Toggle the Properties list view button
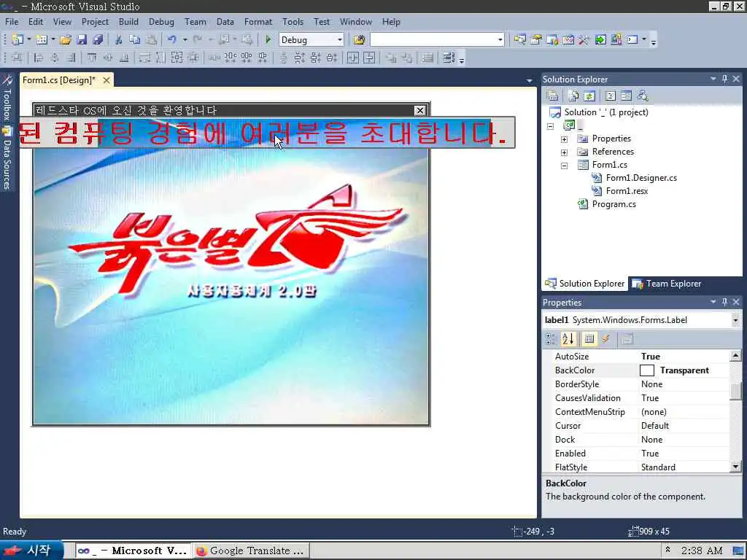The image size is (747, 560). [589, 339]
